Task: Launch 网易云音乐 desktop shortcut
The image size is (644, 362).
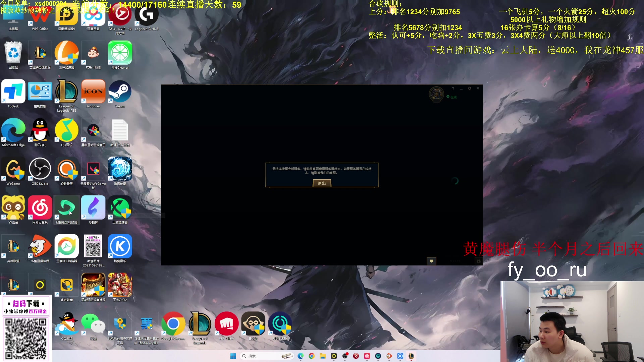Action: (40, 210)
